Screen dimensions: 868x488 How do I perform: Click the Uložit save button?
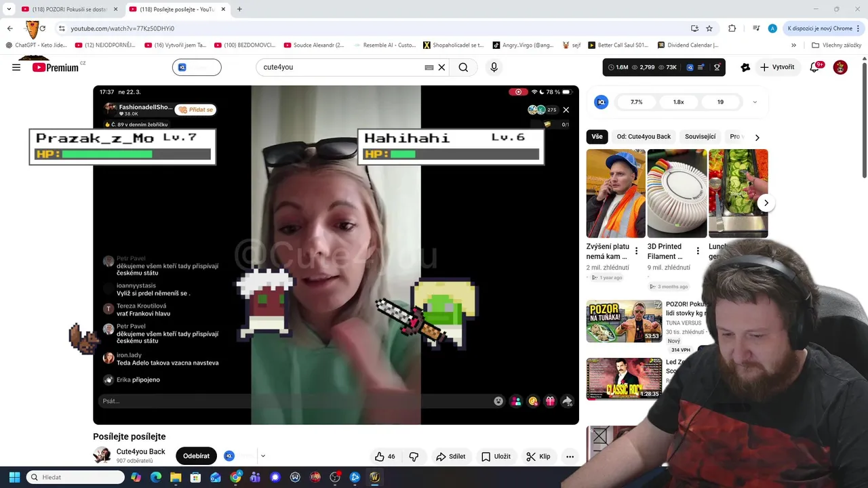[x=496, y=456]
